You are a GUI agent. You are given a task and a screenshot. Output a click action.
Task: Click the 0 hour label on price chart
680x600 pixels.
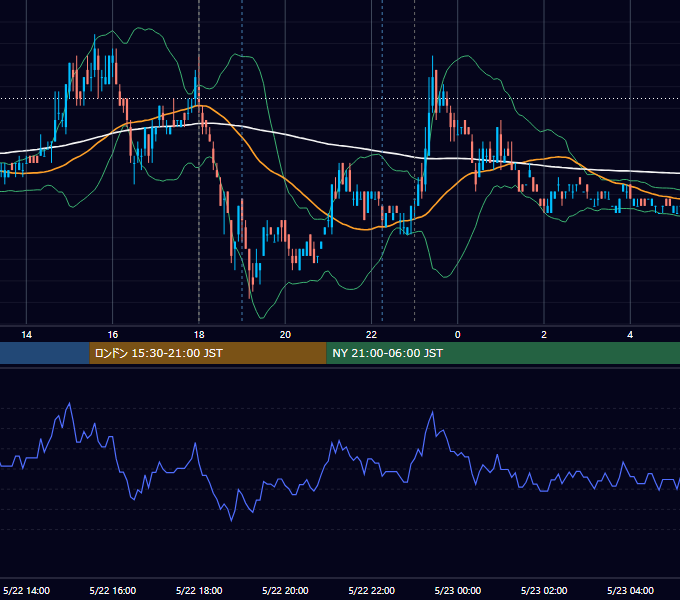[458, 335]
